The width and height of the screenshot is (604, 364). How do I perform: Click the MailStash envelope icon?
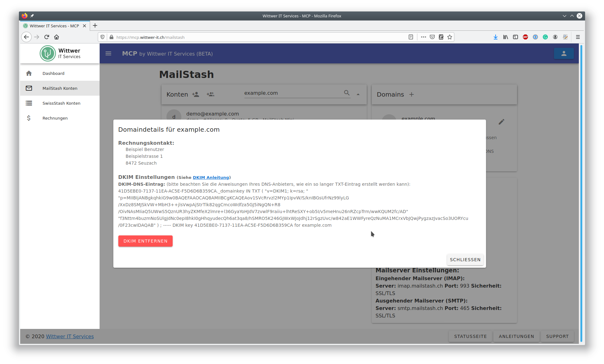pos(29,88)
